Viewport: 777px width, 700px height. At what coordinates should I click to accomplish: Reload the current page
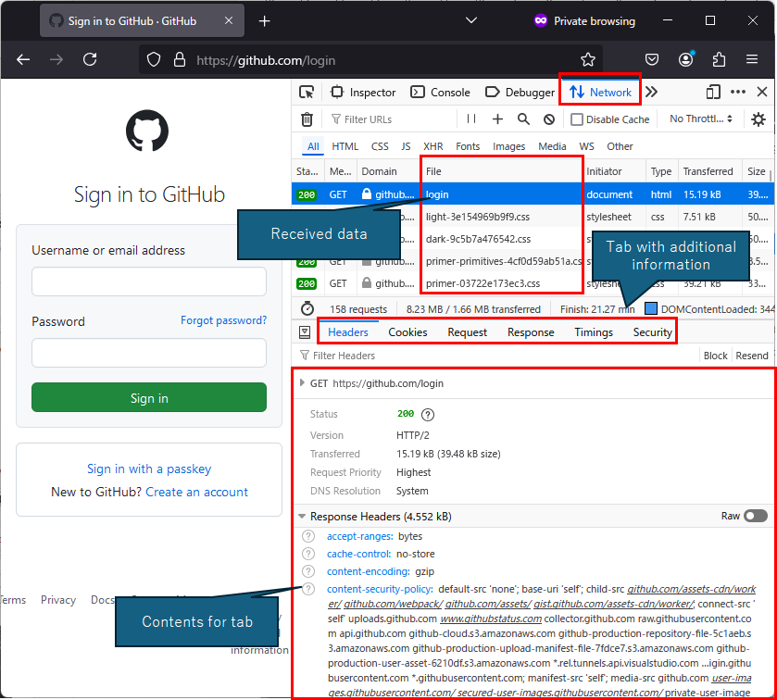tap(90, 59)
